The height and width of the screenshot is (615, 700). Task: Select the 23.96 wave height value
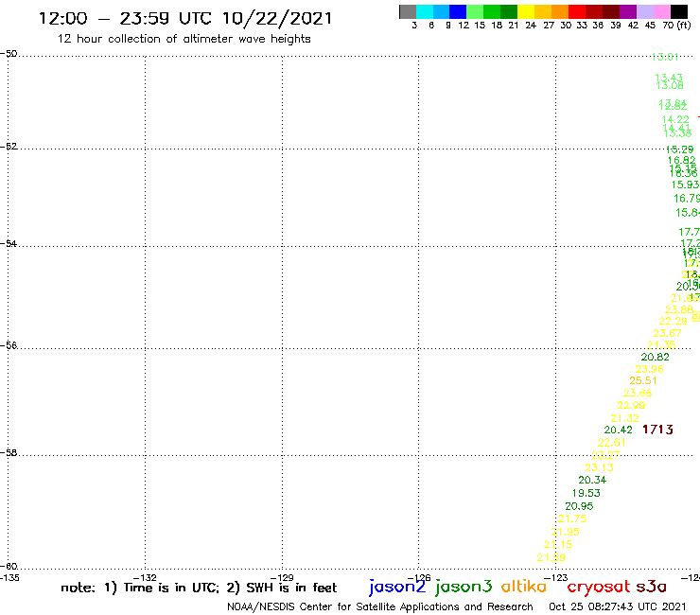click(650, 369)
